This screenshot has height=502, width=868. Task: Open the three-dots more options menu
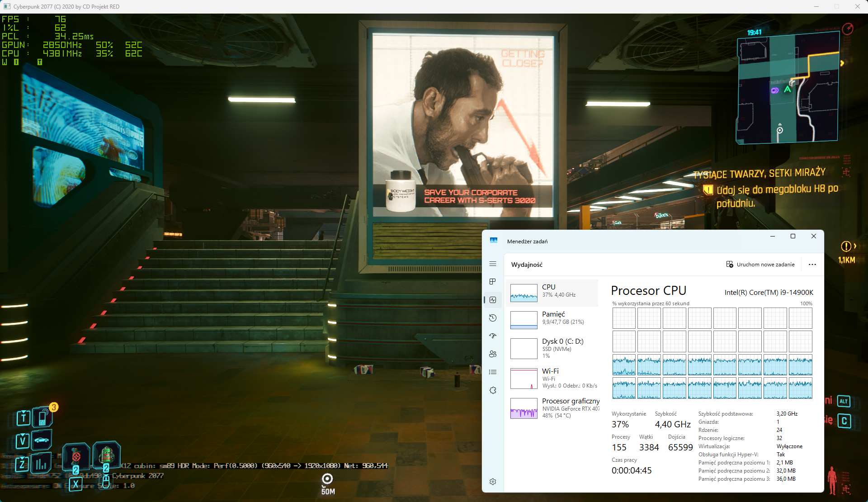[812, 265]
